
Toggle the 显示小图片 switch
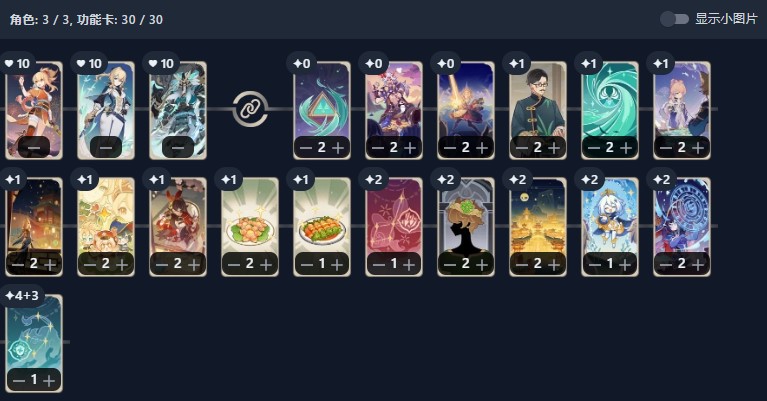674,19
